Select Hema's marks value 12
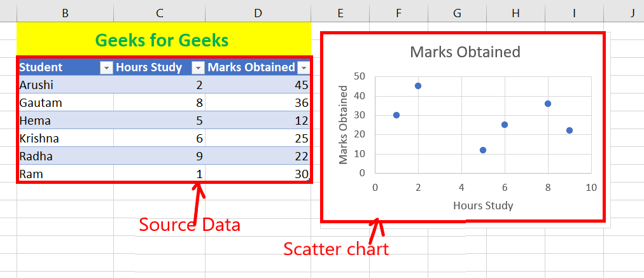 [258, 120]
